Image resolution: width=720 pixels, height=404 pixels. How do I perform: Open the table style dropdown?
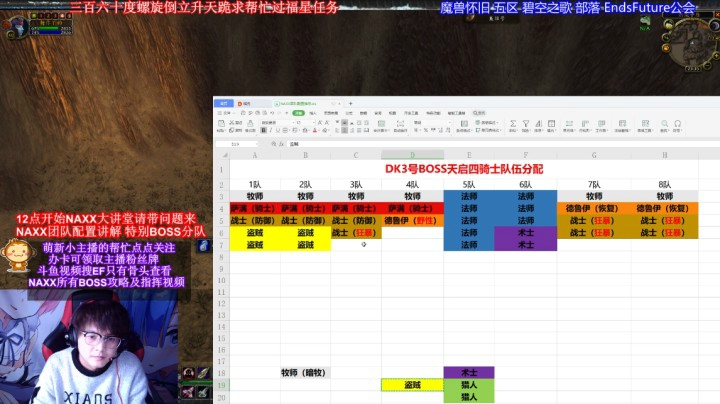coord(488,123)
